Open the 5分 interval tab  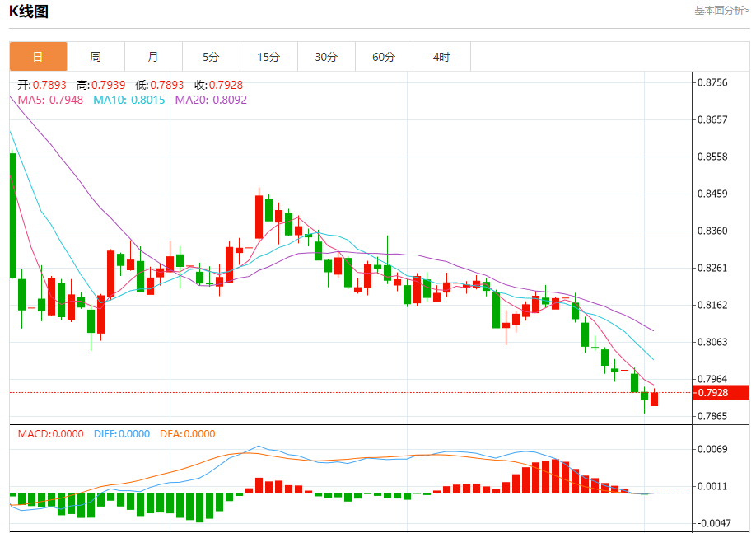(x=211, y=57)
